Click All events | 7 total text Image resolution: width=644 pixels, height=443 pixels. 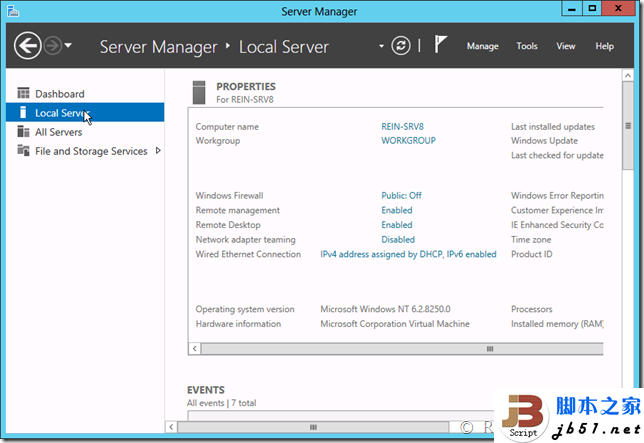click(x=221, y=403)
